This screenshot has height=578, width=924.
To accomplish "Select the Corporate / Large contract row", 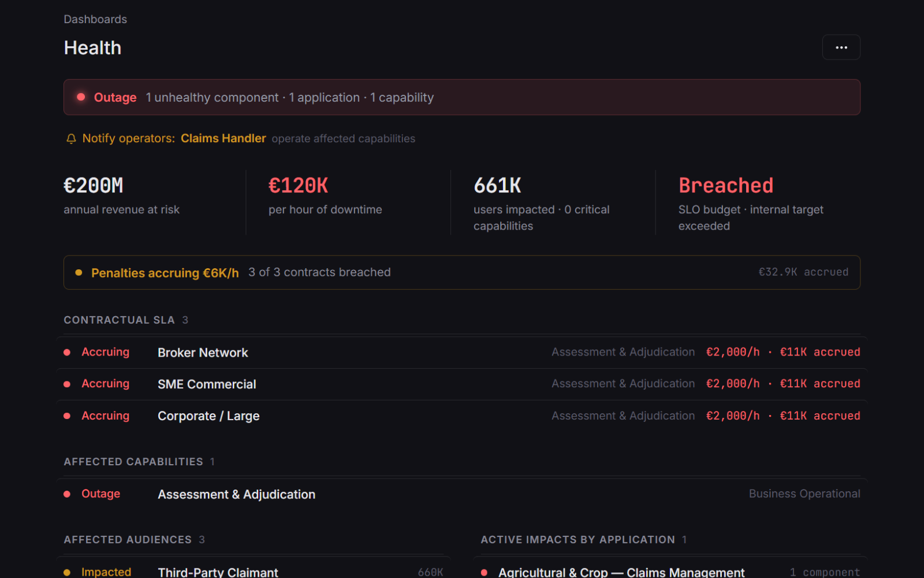I will (462, 416).
